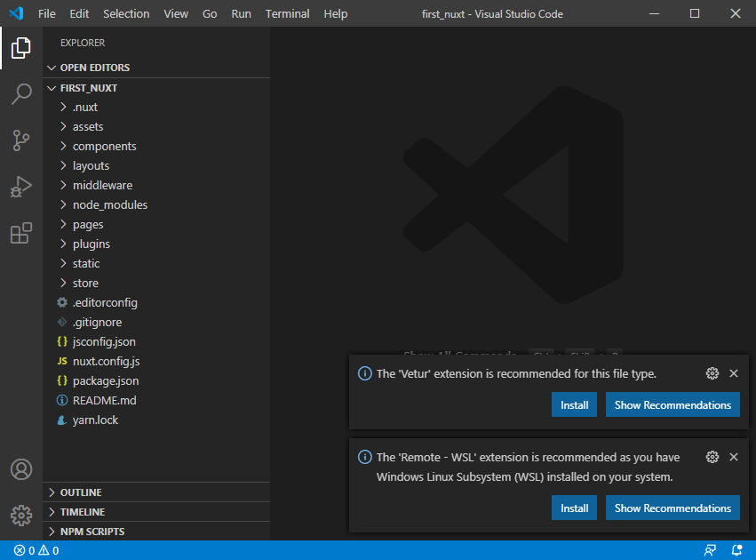This screenshot has width=756, height=560.
Task: Click the info icon on Vetur notification
Action: [365, 373]
